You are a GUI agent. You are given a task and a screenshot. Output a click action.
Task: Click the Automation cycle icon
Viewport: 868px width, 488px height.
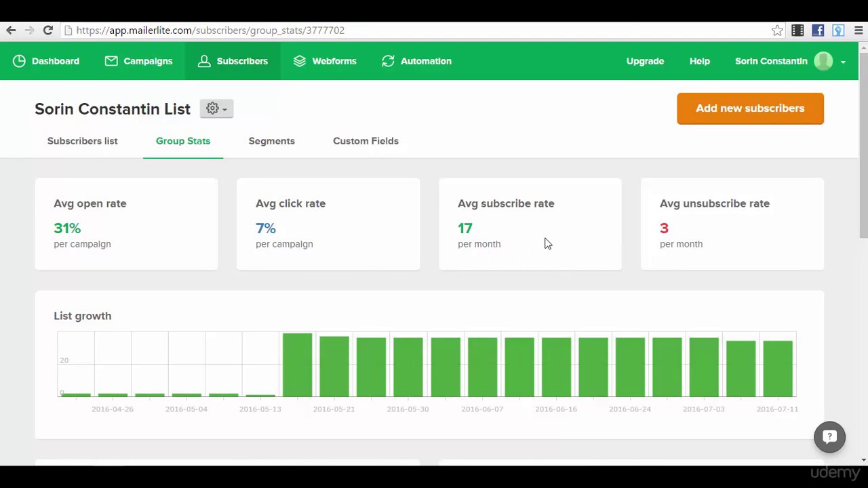click(388, 61)
